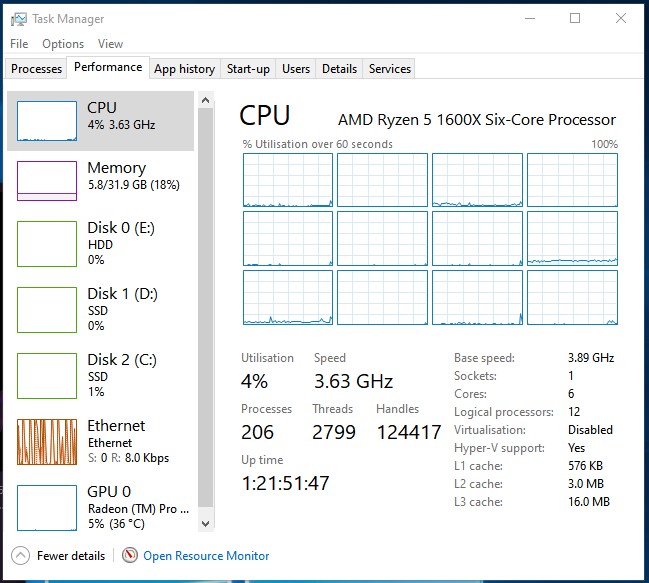Open the Options menu
Screen dimensions: 649x583
point(63,44)
